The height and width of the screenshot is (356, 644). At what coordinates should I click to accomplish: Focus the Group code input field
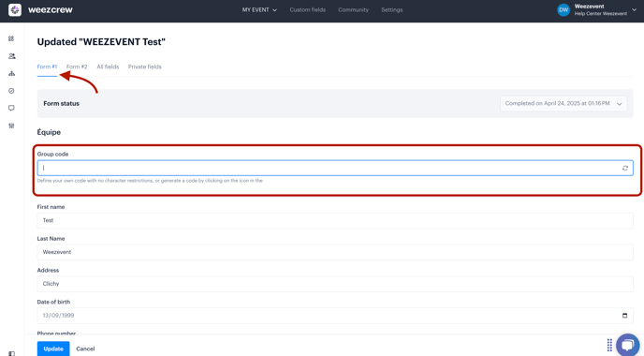(335, 168)
